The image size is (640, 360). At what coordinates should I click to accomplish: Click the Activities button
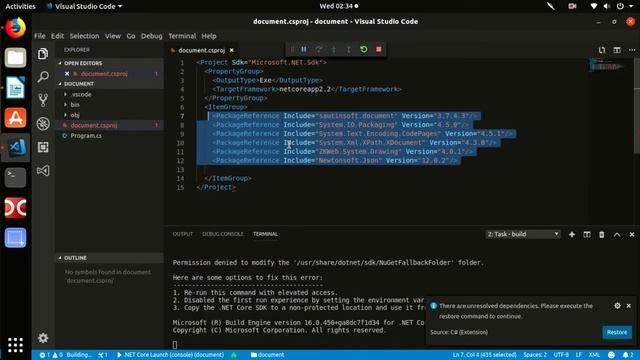pos(20,6)
